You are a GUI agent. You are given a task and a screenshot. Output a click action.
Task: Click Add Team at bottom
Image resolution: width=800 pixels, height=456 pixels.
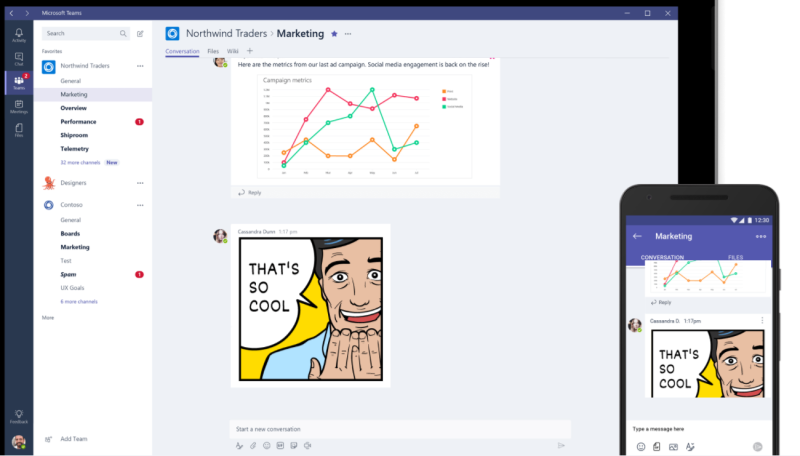coord(66,439)
